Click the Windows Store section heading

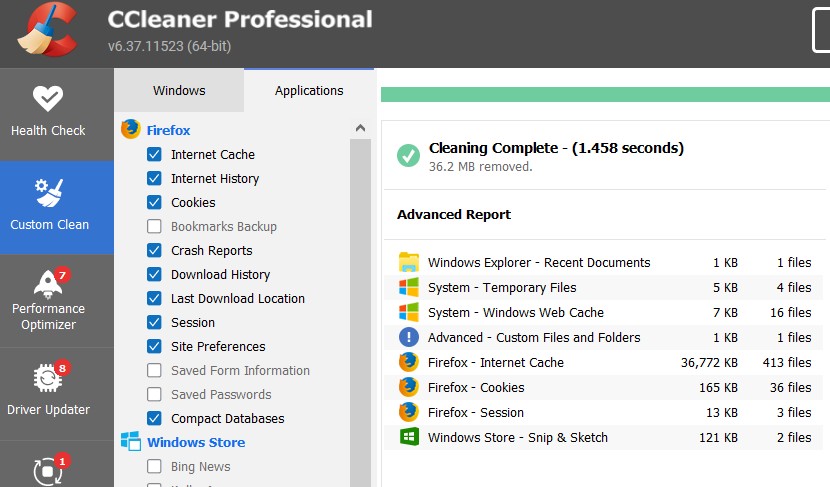(196, 442)
